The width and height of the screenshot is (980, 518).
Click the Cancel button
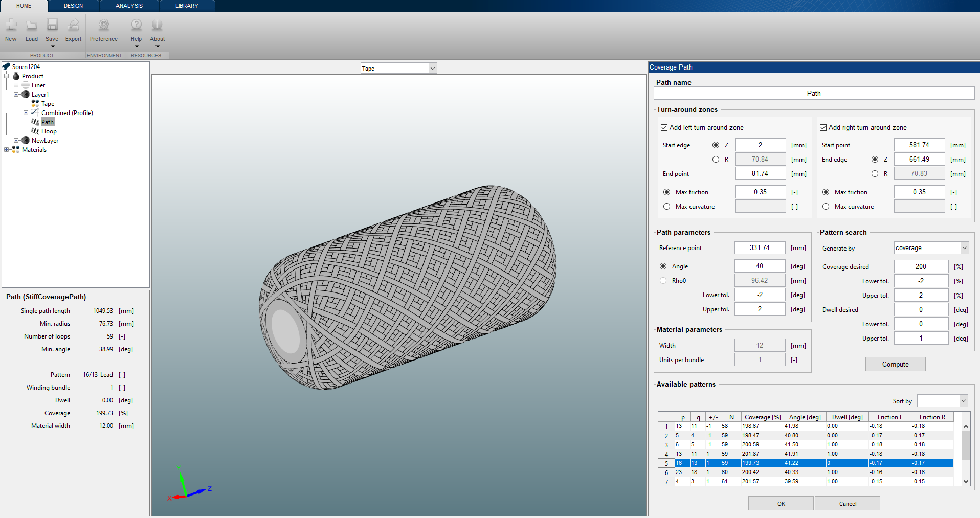click(847, 504)
